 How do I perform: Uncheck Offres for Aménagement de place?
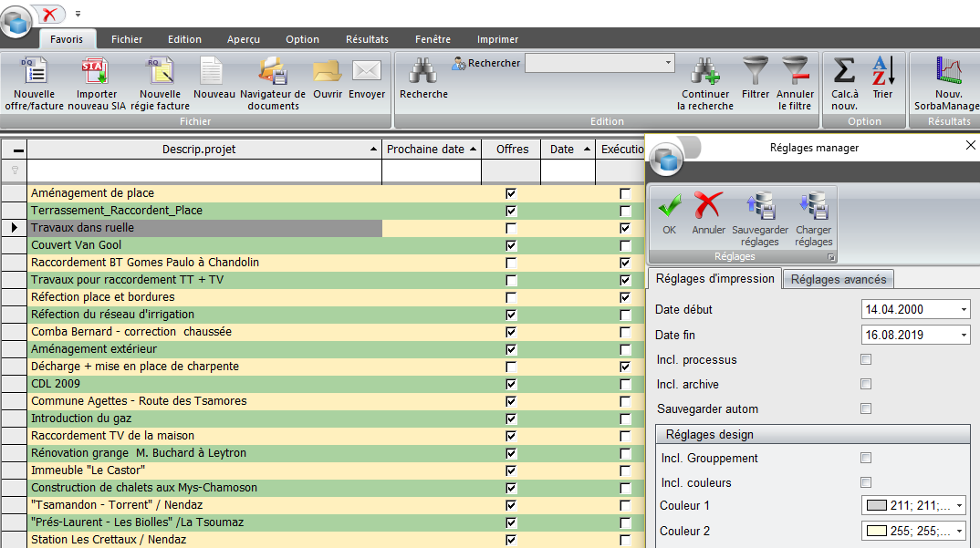pyautogui.click(x=511, y=193)
